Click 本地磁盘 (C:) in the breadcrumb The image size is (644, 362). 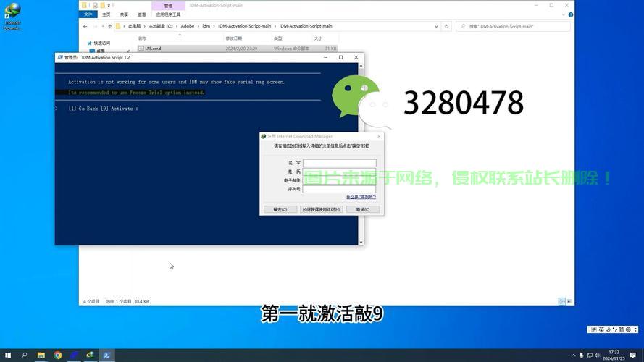click(x=161, y=26)
